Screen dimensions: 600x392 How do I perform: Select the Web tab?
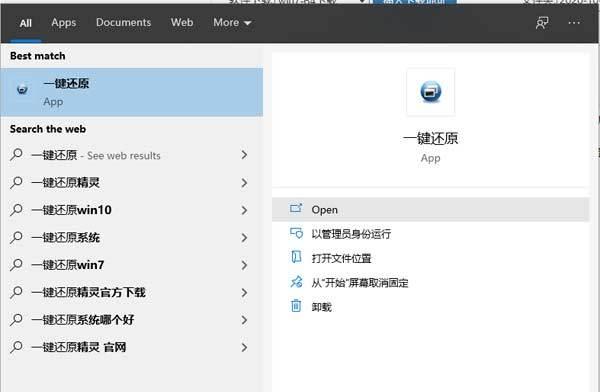[182, 22]
